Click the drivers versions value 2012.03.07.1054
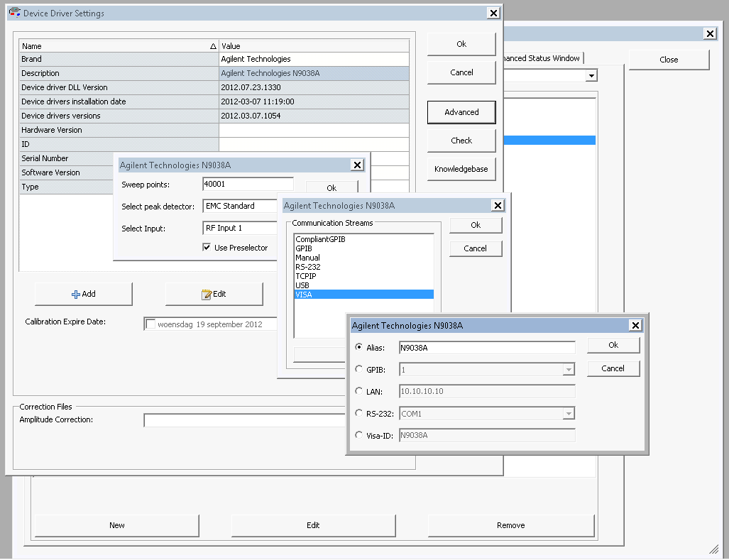 (314, 116)
